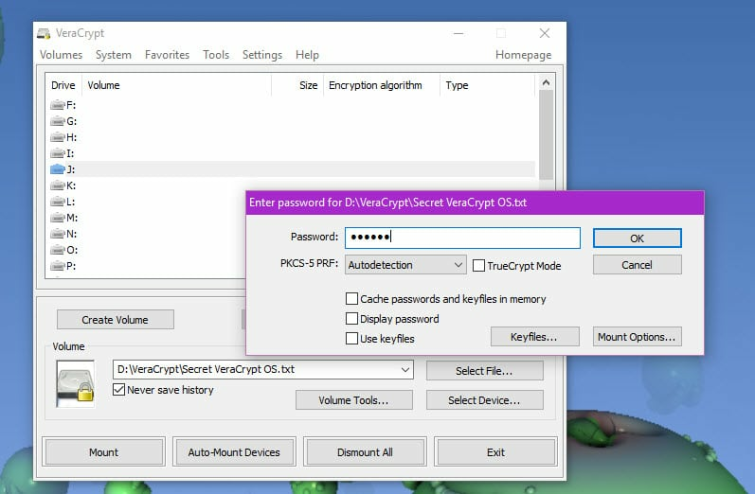This screenshot has width=755, height=494.
Task: Click the highlighted J: drive icon
Action: click(57, 169)
